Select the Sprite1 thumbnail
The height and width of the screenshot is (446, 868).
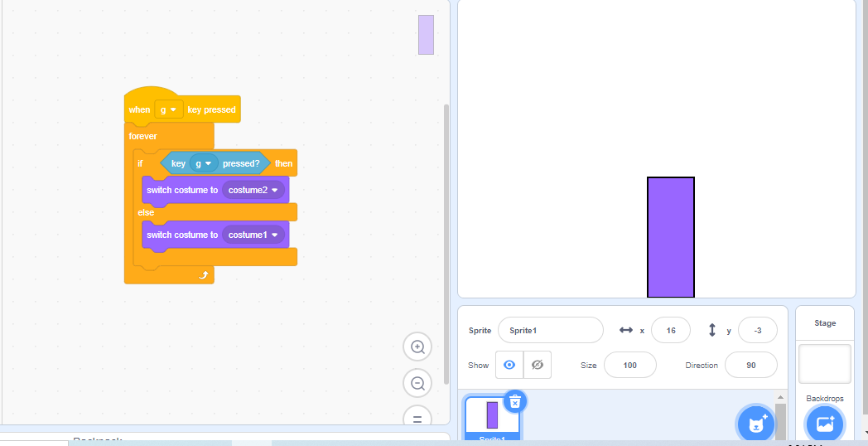[x=492, y=416]
